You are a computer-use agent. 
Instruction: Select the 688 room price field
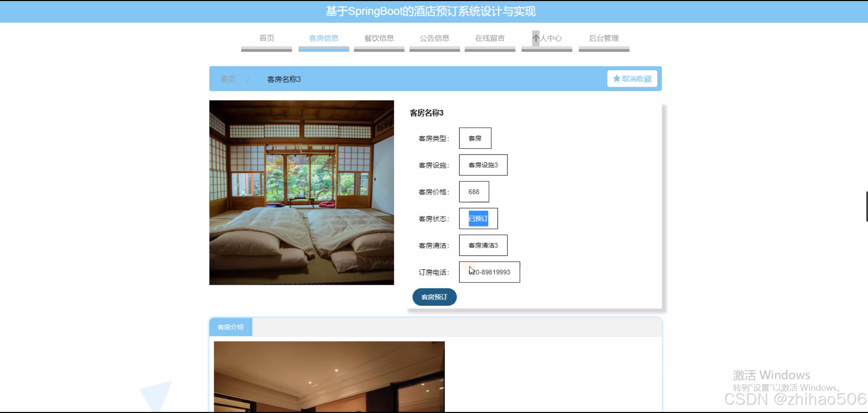point(474,192)
